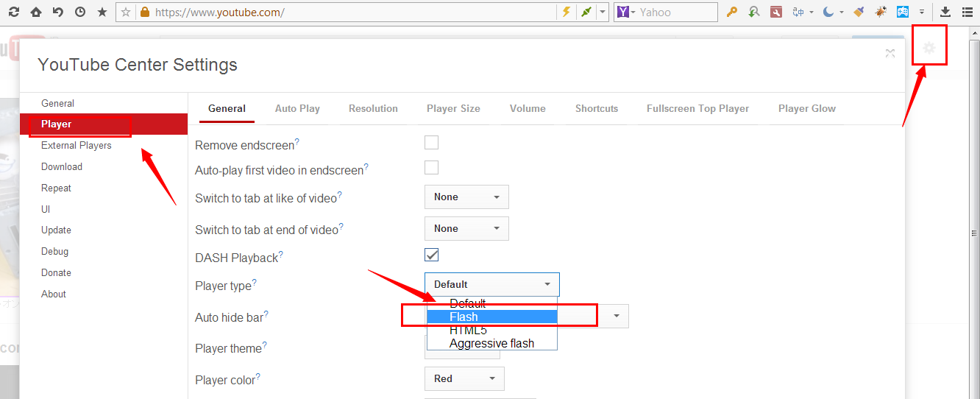This screenshot has width=980, height=399.
Task: Open help mark beside Player type label
Action: pyautogui.click(x=254, y=282)
